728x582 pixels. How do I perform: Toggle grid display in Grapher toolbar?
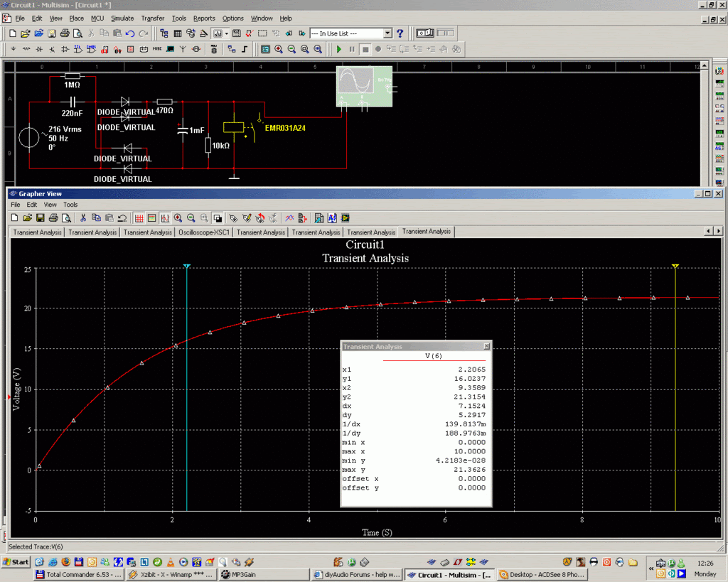[x=139, y=218]
